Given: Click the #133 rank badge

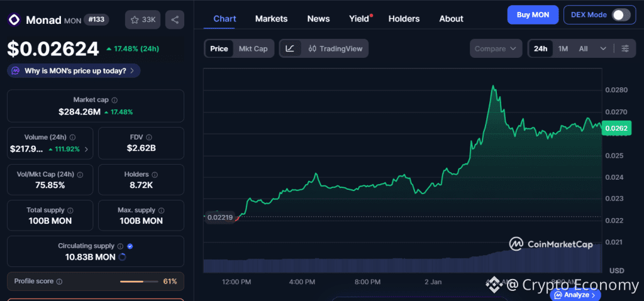Looking at the screenshot, I should coord(96,19).
